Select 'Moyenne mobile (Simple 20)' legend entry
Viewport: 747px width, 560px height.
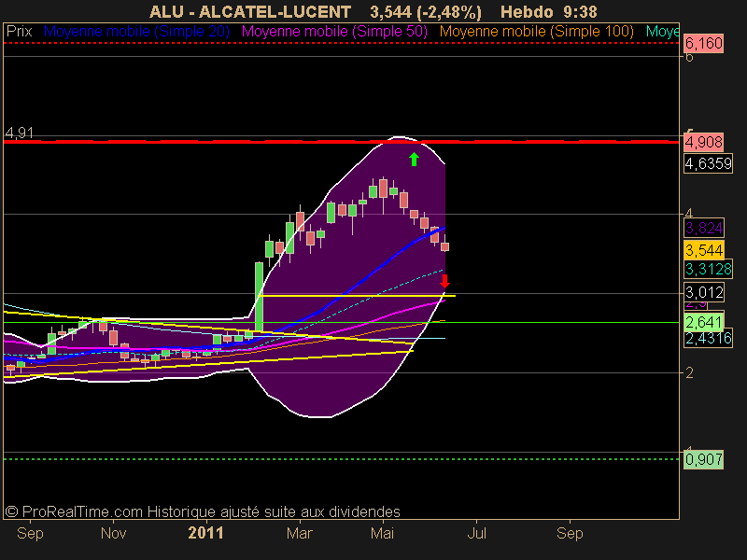(x=136, y=32)
